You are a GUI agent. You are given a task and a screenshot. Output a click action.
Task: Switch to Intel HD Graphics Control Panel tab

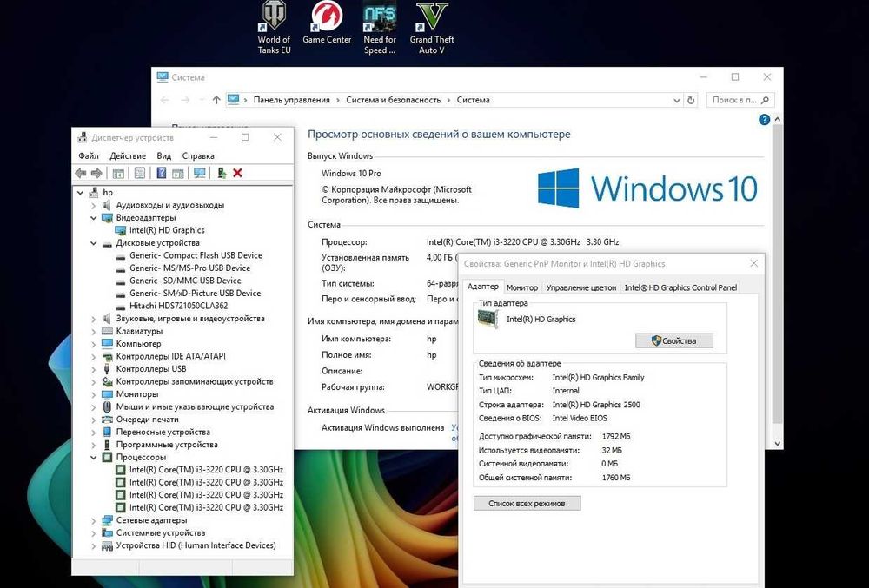coord(680,287)
